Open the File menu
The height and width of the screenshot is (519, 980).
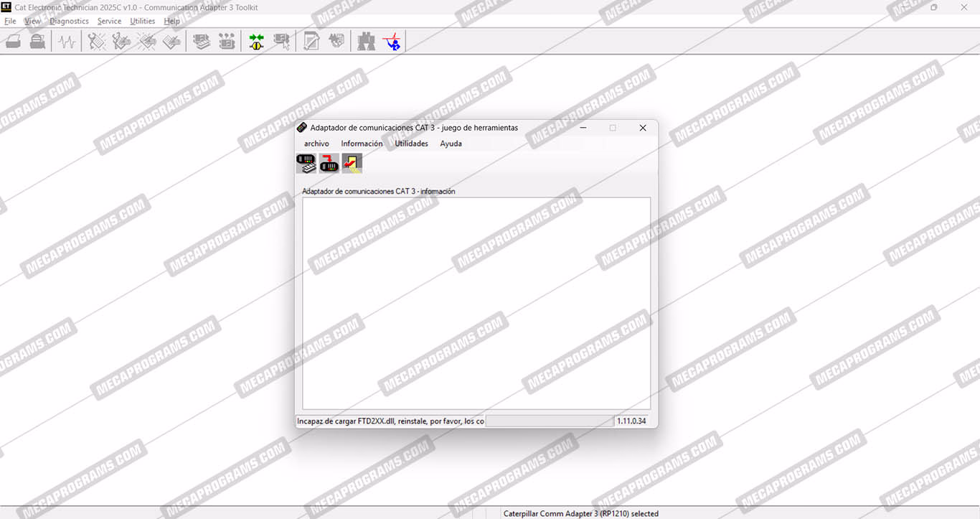(x=10, y=22)
